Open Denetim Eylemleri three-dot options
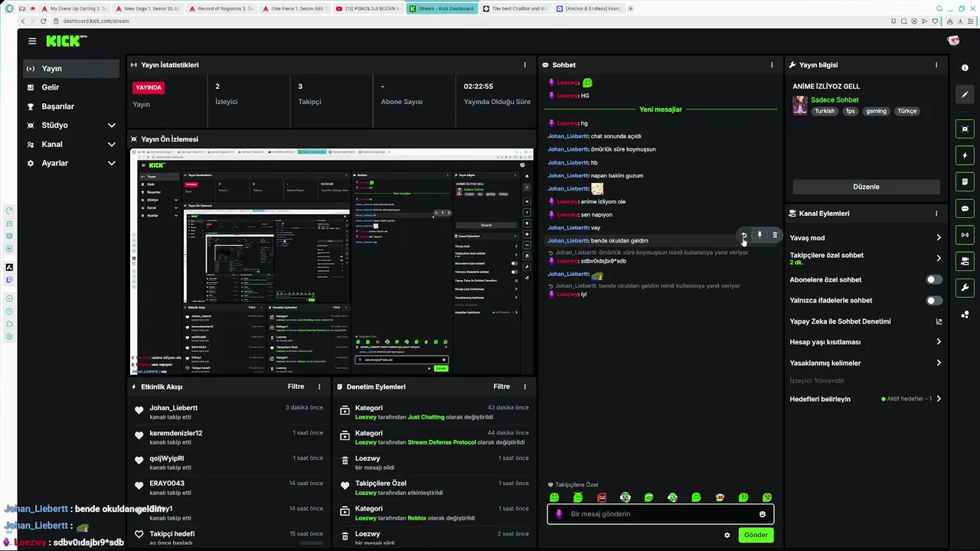This screenshot has width=980, height=551. click(524, 386)
